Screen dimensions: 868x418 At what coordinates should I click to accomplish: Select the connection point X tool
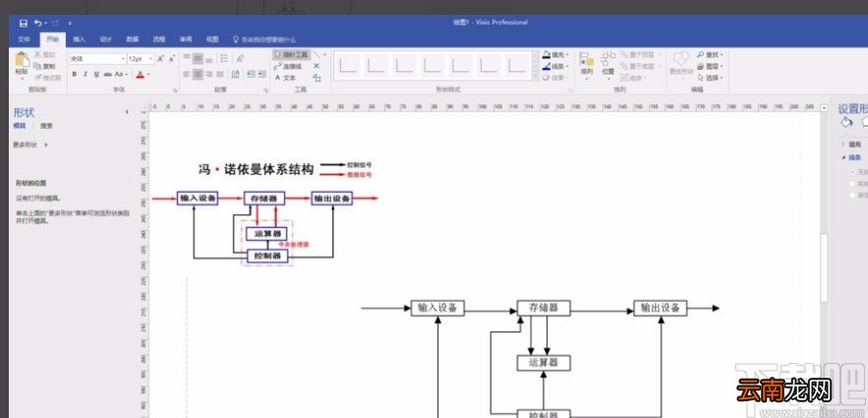coord(317,66)
